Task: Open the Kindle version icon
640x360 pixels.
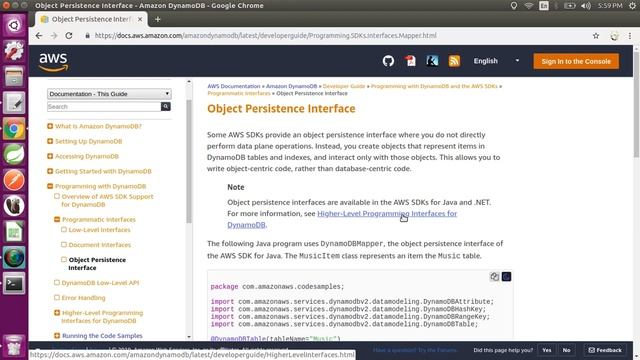Action: point(432,61)
